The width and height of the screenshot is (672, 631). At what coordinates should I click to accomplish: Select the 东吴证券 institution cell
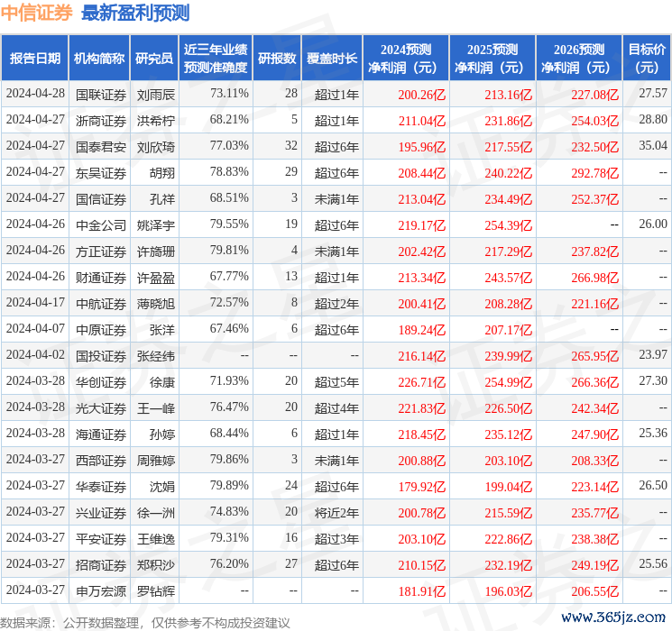click(x=101, y=173)
